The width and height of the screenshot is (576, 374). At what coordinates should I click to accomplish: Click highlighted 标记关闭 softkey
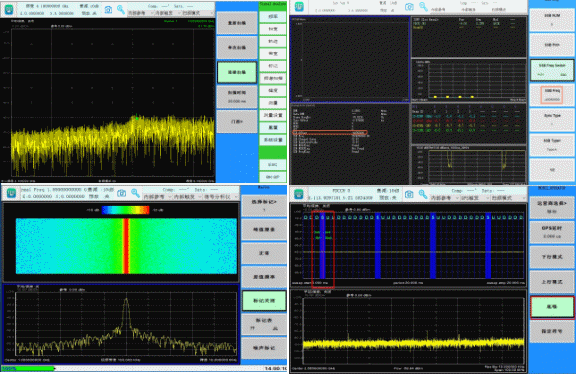click(x=264, y=301)
